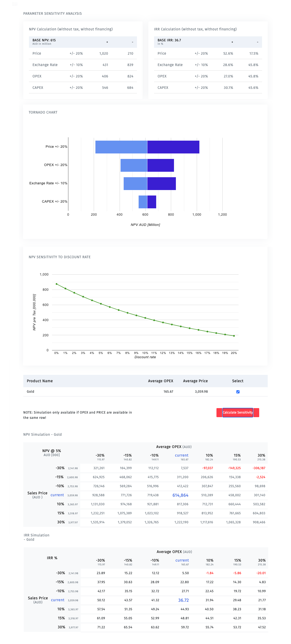Screen dimensions: 291x644
Task: Click the dark blue Price bar in tornado chart
Action: 173,147
